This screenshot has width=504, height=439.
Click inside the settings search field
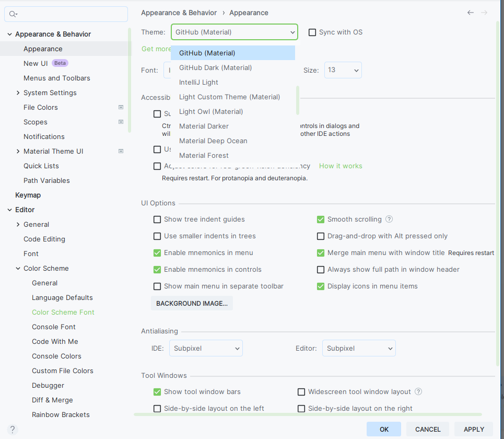[x=66, y=14]
